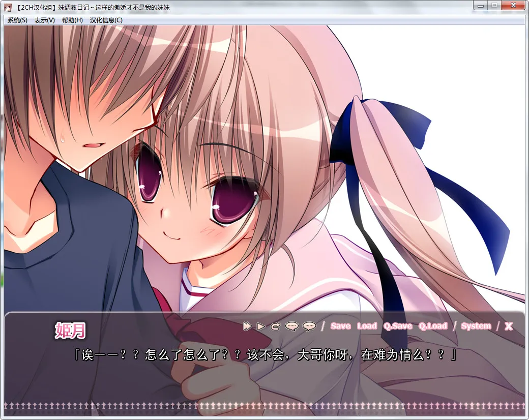
Task: Click the fast-forward skip icon
Action: tap(248, 326)
